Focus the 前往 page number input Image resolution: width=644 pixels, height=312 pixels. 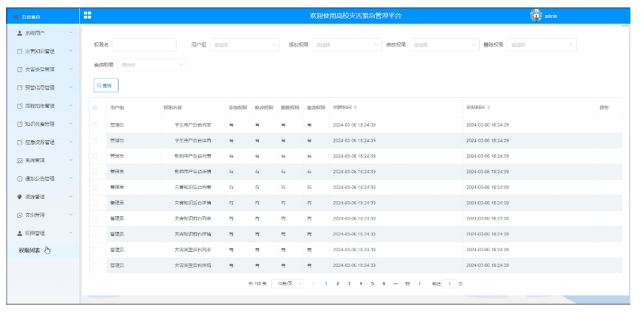[450, 283]
